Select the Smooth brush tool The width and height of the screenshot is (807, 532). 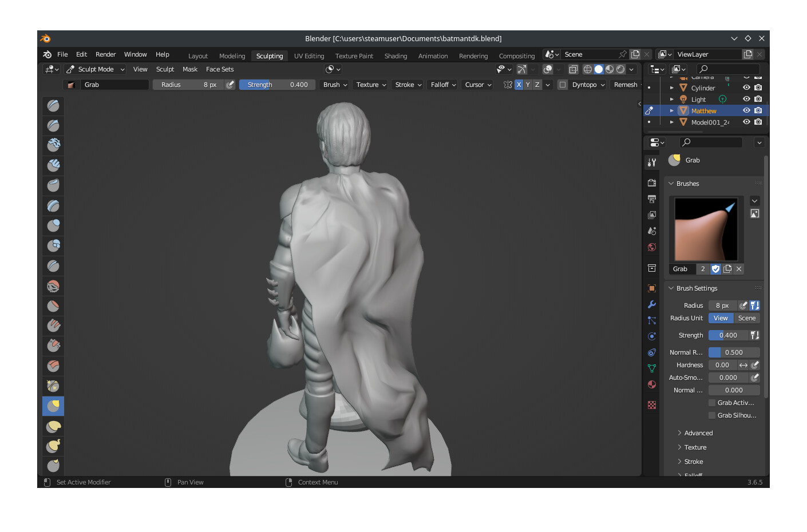tap(53, 285)
